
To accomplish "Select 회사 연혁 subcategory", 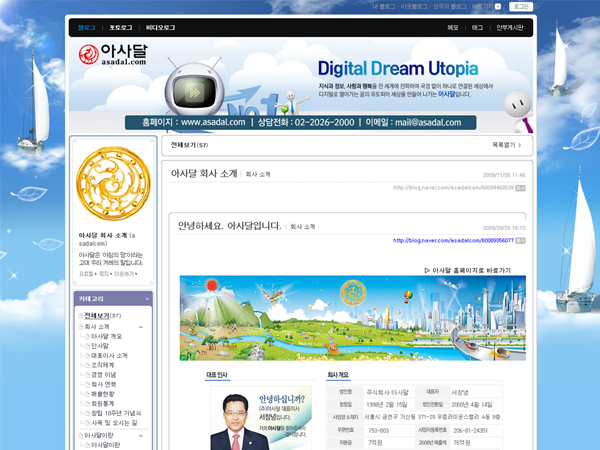I will [x=104, y=384].
